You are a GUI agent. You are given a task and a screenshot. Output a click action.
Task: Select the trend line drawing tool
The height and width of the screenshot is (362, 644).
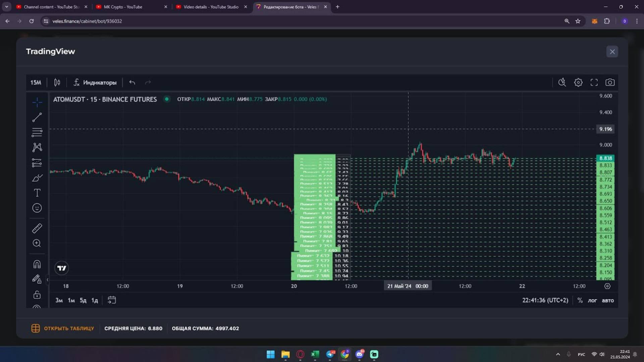(x=37, y=117)
